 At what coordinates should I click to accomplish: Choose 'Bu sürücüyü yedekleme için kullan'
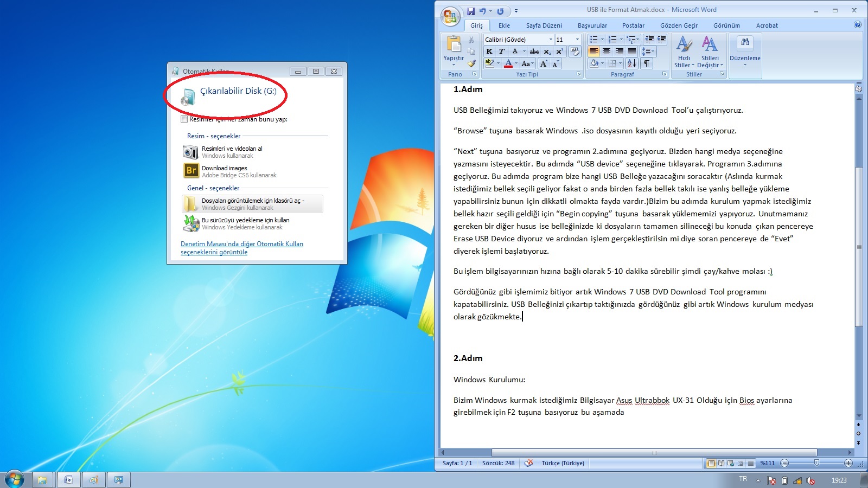[x=252, y=223]
